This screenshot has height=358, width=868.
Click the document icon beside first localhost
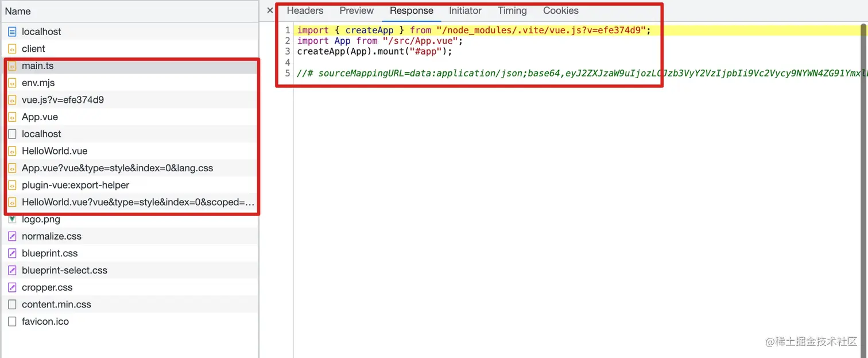tap(12, 32)
